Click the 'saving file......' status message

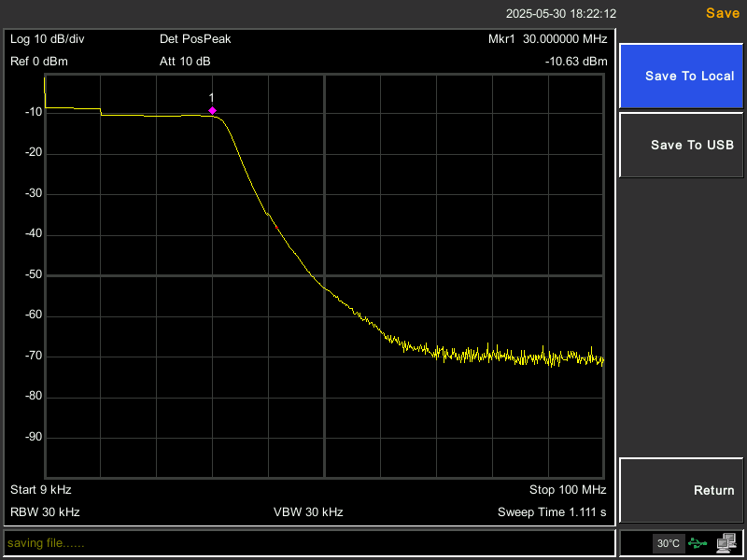46,543
